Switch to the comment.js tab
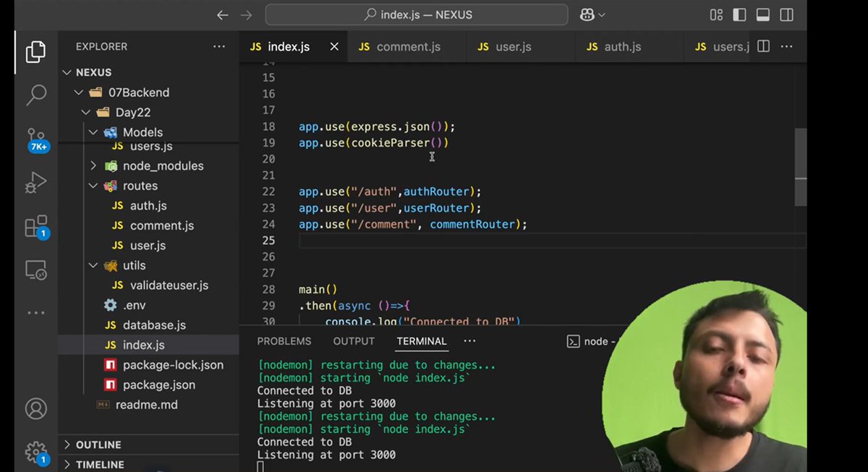868x472 pixels. pyautogui.click(x=407, y=46)
